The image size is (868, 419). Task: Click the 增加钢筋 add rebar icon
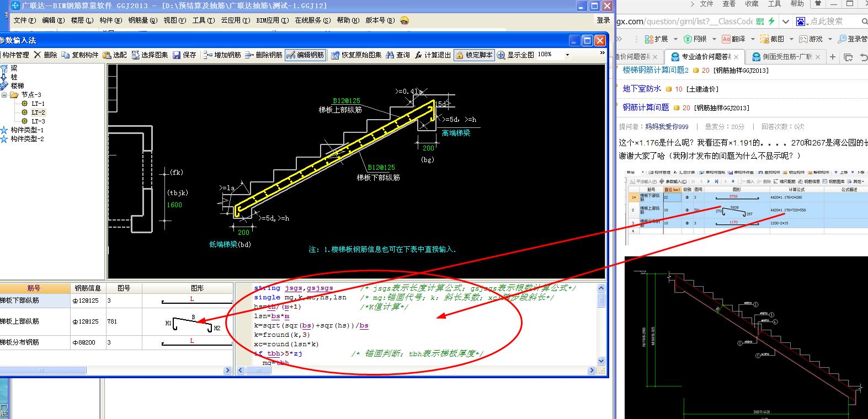207,55
